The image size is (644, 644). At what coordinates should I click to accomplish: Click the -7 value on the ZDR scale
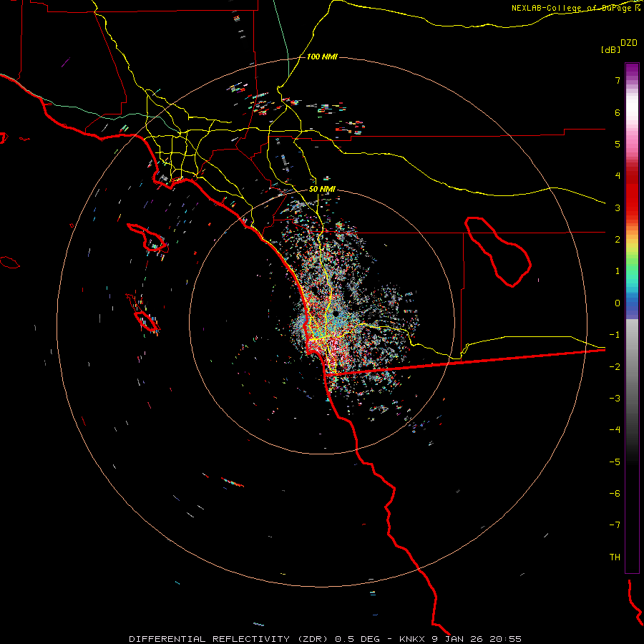click(x=615, y=525)
